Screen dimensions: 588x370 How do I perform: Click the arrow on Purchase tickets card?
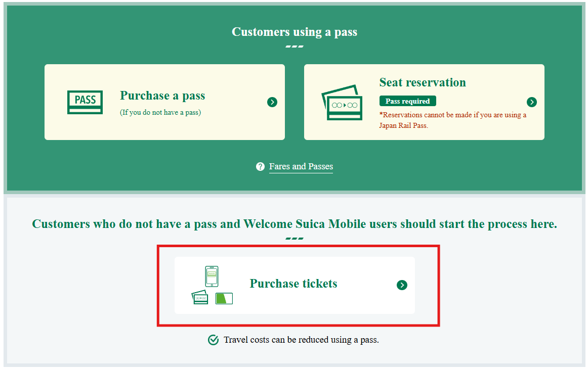point(402,285)
